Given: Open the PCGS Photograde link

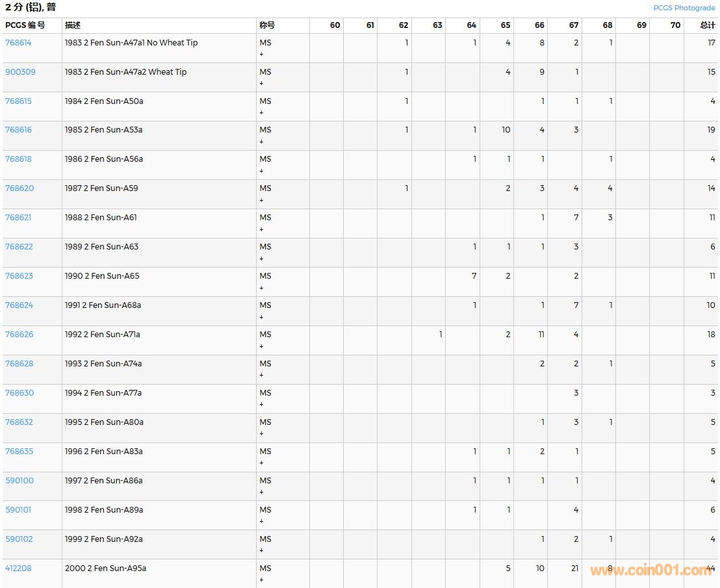Looking at the screenshot, I should (x=684, y=8).
